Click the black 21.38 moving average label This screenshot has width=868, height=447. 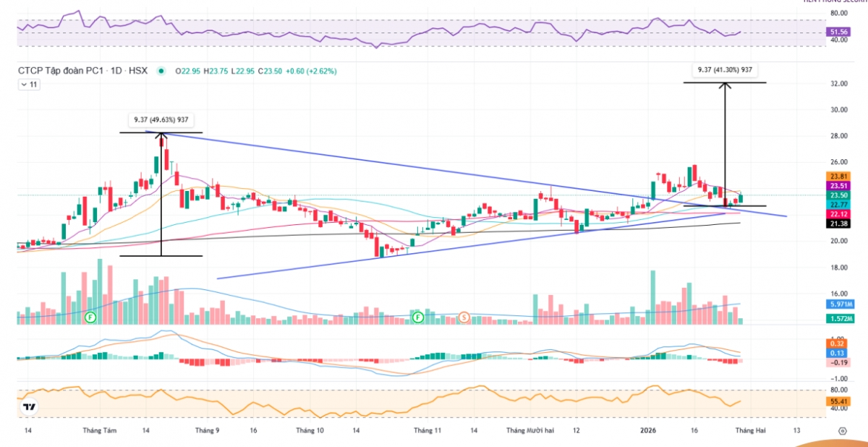tap(839, 224)
